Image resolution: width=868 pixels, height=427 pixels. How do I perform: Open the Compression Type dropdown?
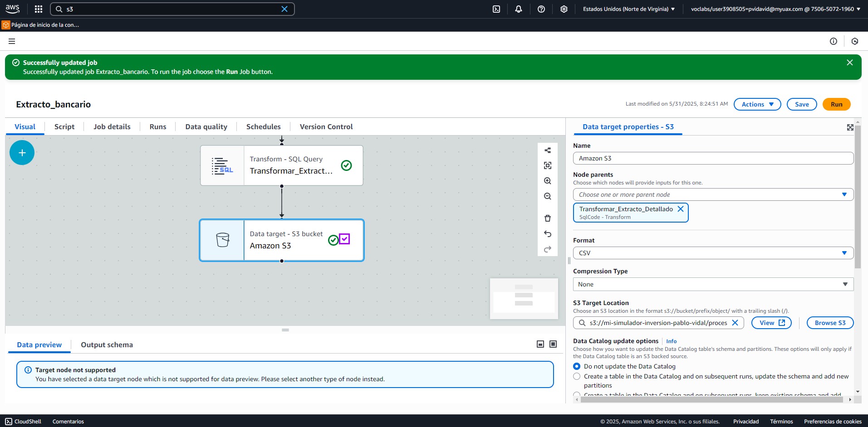[713, 284]
